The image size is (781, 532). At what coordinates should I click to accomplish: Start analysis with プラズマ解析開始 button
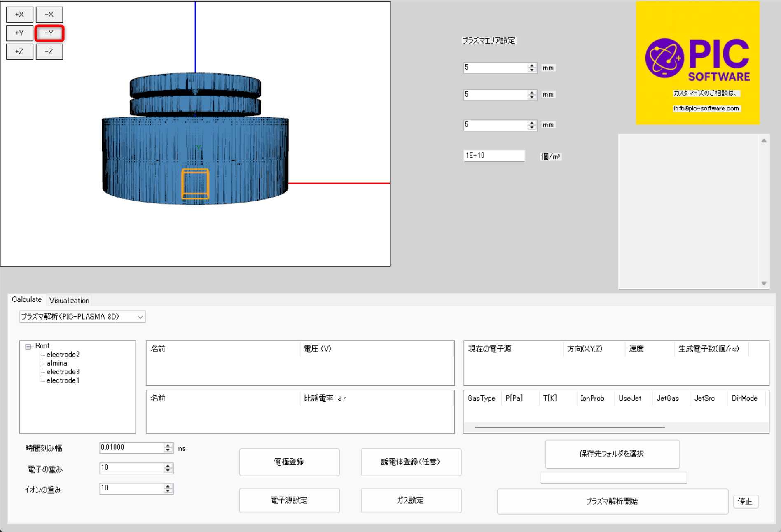point(612,502)
